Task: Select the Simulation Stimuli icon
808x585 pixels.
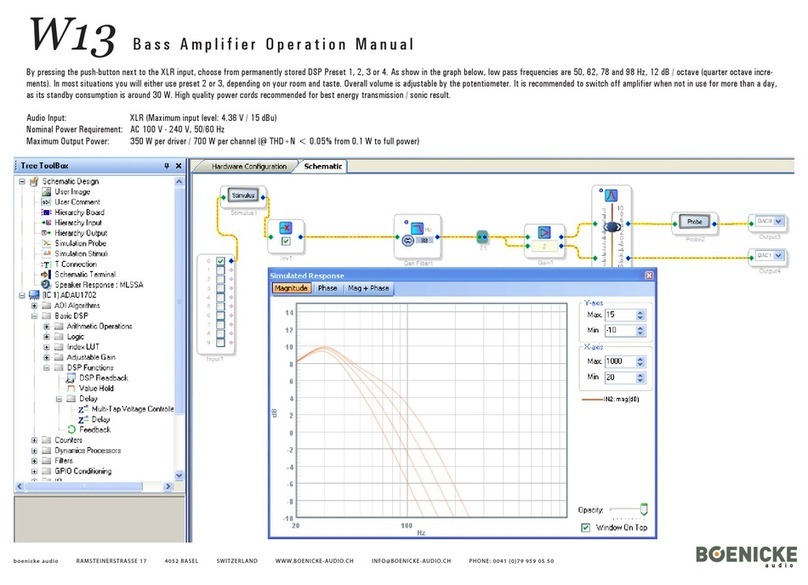Action: click(46, 254)
